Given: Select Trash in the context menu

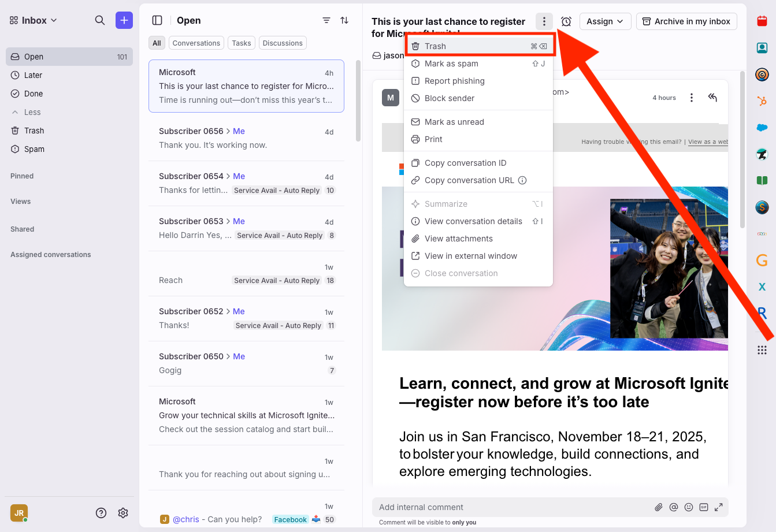Looking at the screenshot, I should point(435,46).
